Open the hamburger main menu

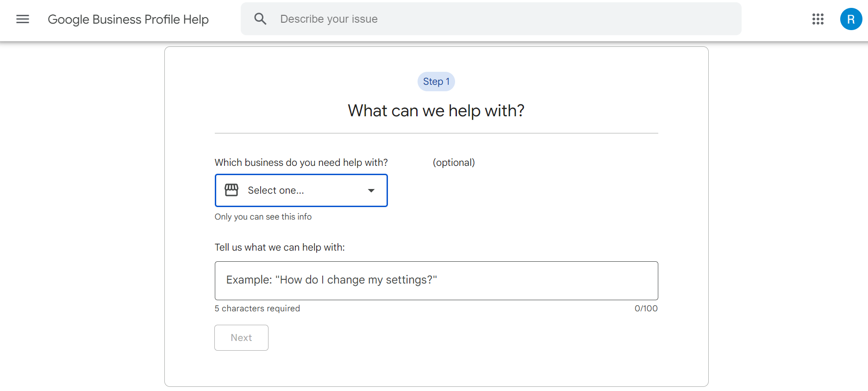23,19
